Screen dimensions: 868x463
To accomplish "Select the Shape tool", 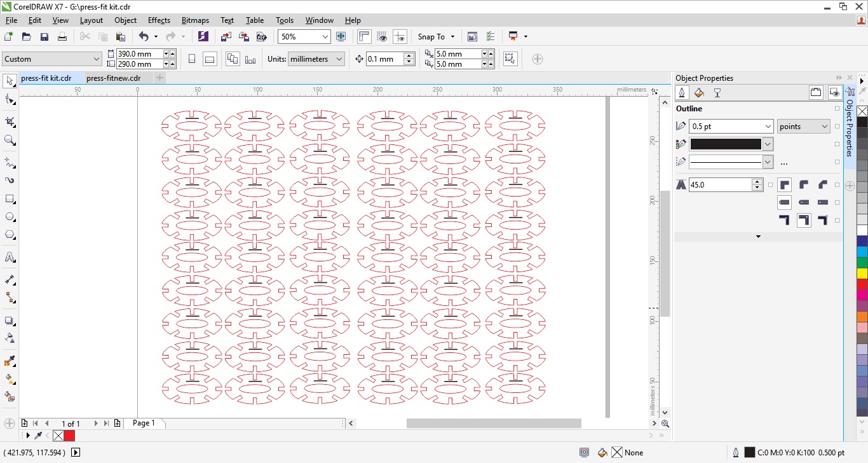I will (10, 100).
